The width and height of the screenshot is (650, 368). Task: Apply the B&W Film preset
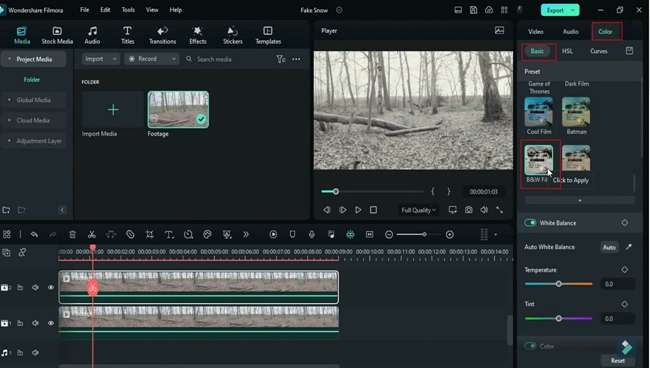[538, 160]
